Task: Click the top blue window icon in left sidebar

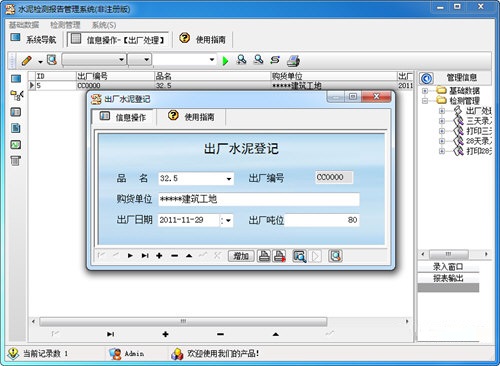Action: (16, 79)
